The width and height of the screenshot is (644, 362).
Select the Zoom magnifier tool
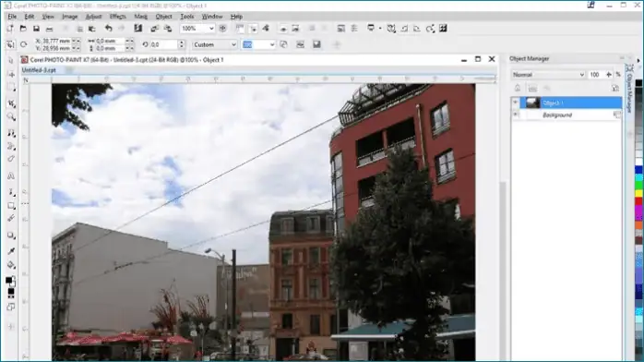[x=11, y=117]
